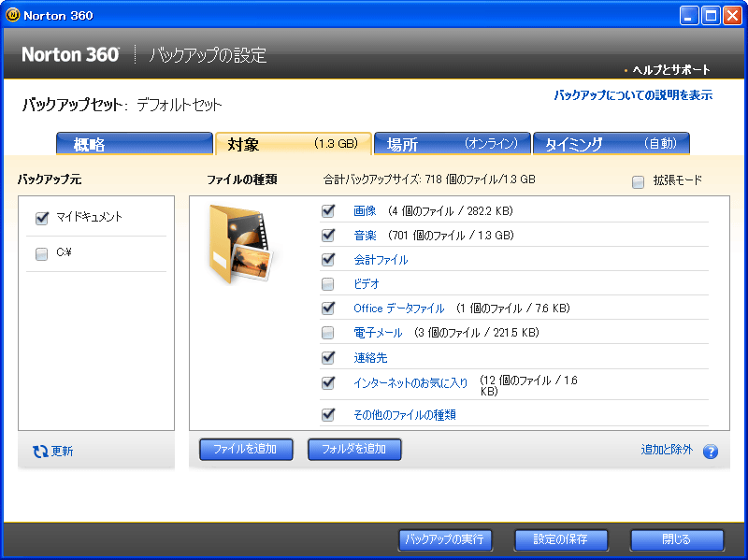748x560 pixels.
Task: Maximize the Norton 360 window
Action: point(711,16)
